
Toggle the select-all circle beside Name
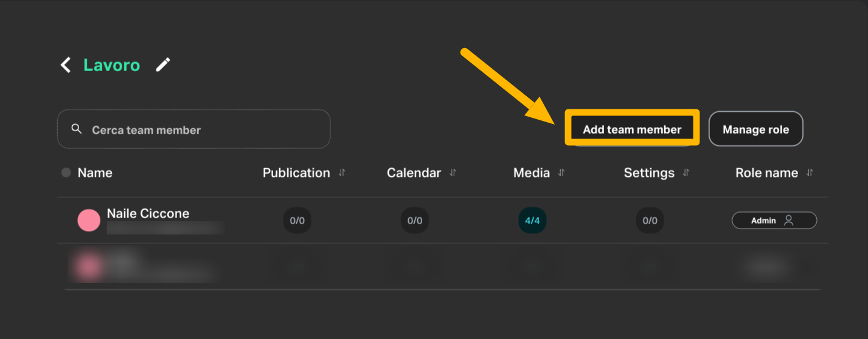(66, 173)
